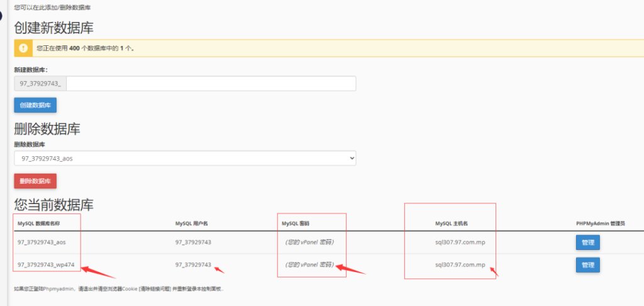Click the MySQL 数据库名称 column header
644x306 pixels.
pyautogui.click(x=48, y=224)
